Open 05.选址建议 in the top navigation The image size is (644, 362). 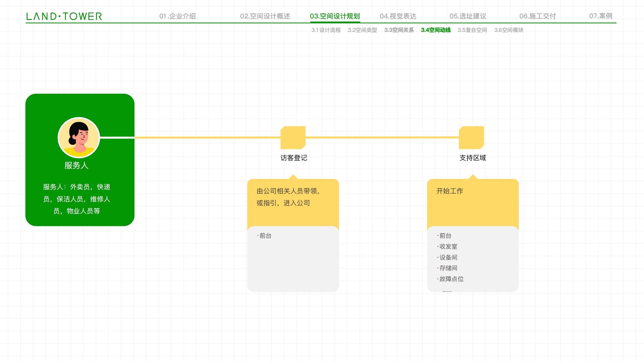468,16
